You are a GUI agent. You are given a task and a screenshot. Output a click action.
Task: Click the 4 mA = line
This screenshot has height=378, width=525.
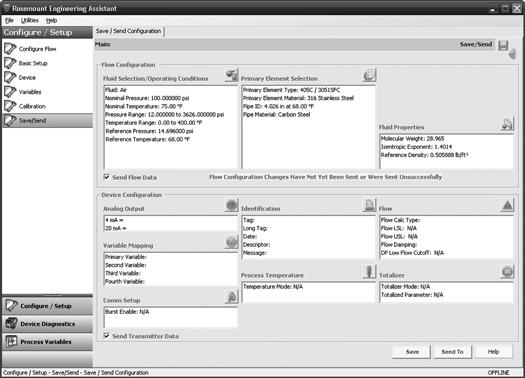pos(115,220)
